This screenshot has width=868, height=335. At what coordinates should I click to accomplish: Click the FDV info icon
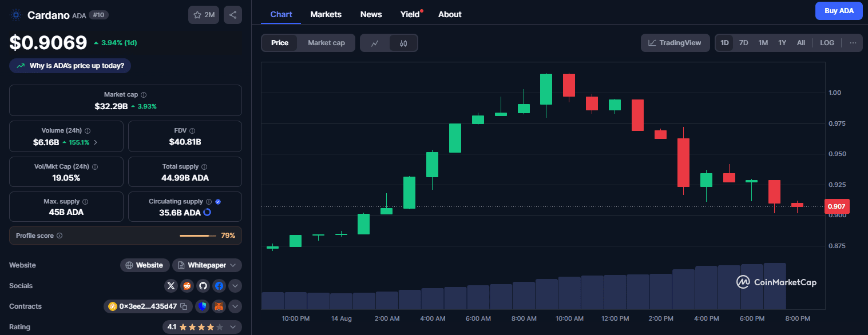[192, 131]
